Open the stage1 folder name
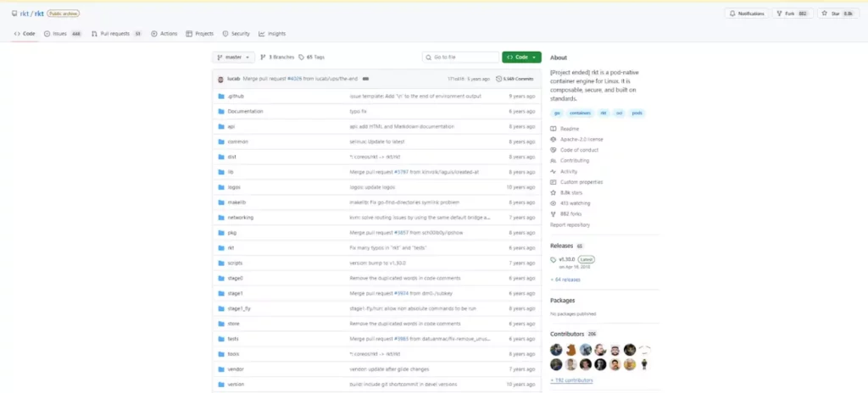The image size is (868, 393). (x=236, y=293)
